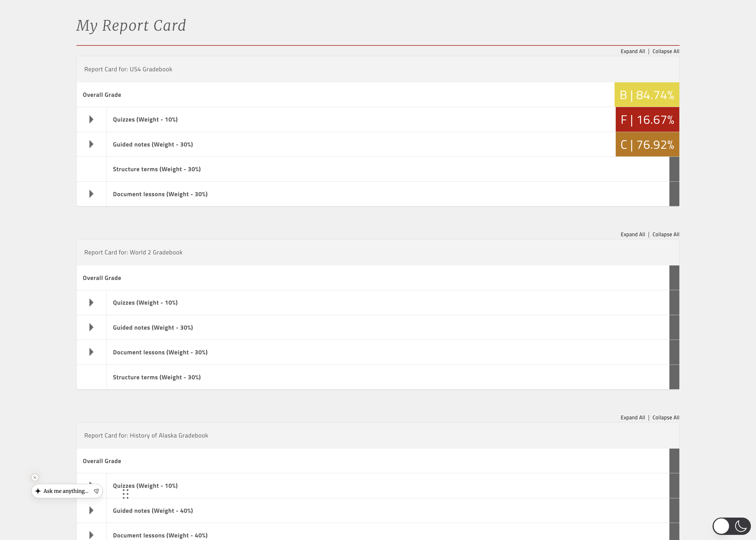Viewport: 756px width, 540px height.
Task: Click Expand All for World 2 Gradebook
Action: (x=633, y=235)
